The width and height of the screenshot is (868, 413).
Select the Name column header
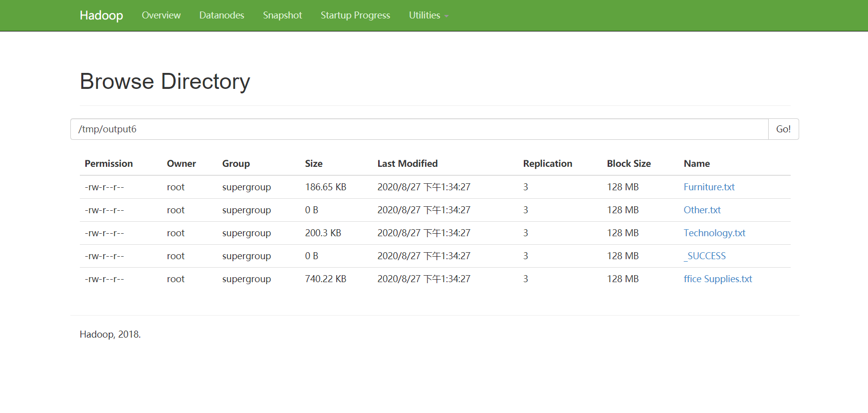pyautogui.click(x=697, y=164)
